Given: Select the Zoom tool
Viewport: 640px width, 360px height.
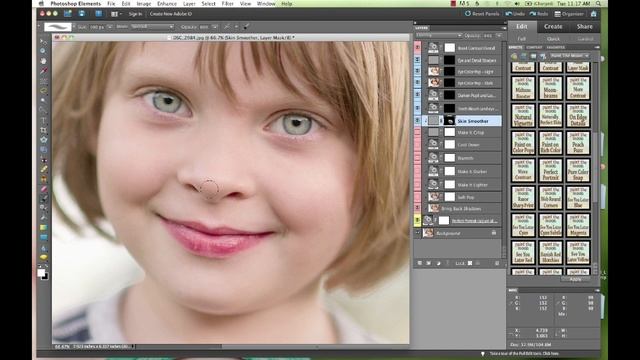Looking at the screenshot, I should click(x=43, y=51).
